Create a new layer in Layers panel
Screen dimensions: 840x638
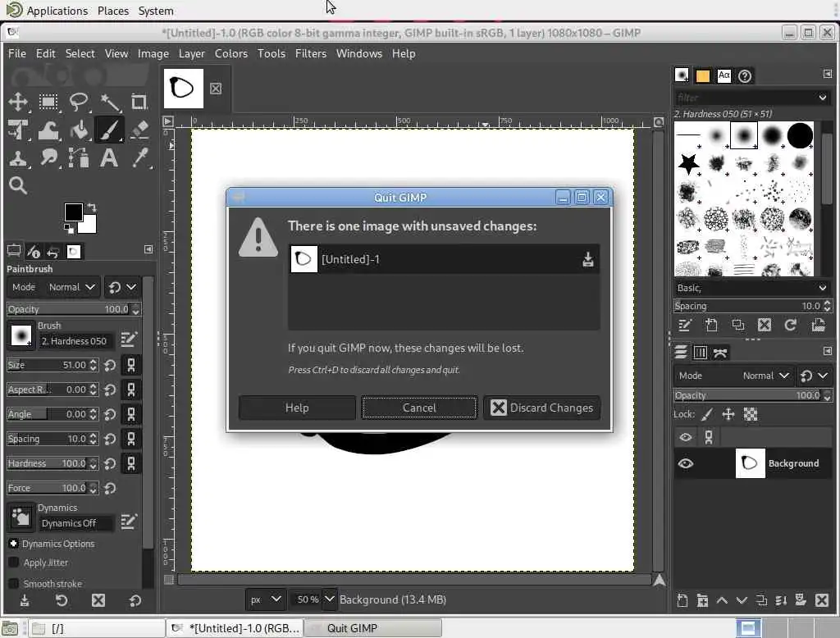[x=682, y=600]
